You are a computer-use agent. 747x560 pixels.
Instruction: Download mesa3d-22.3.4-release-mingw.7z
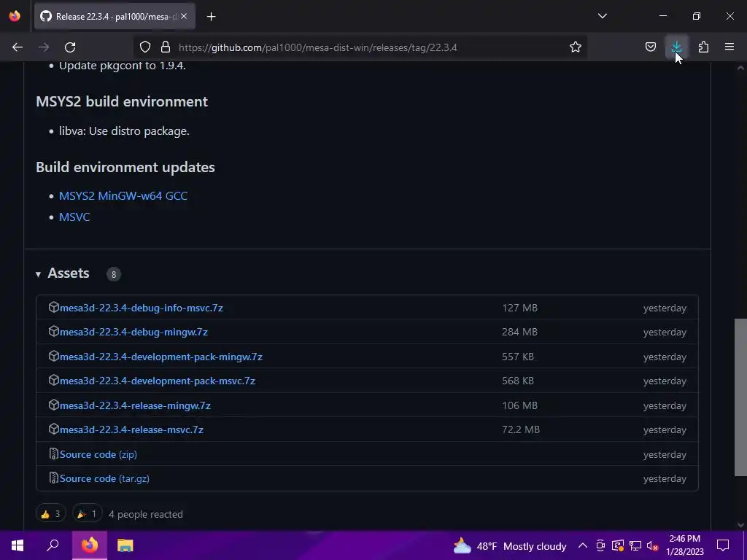tap(135, 405)
